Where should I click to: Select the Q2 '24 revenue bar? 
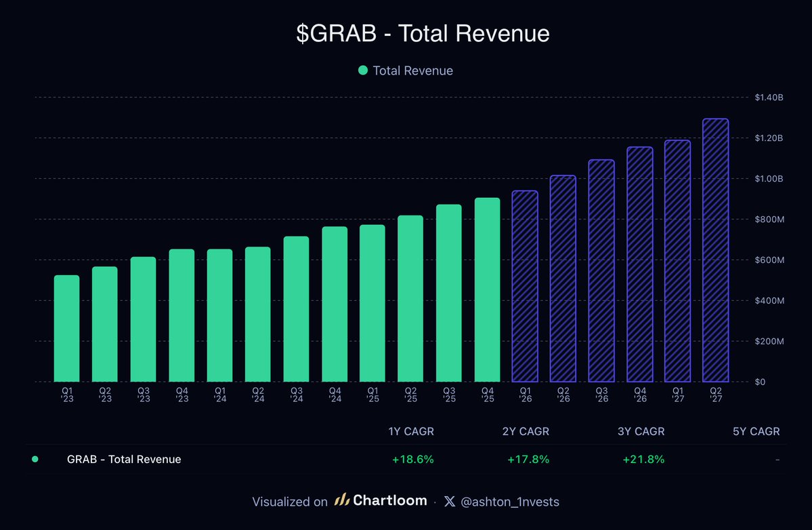pyautogui.click(x=258, y=314)
